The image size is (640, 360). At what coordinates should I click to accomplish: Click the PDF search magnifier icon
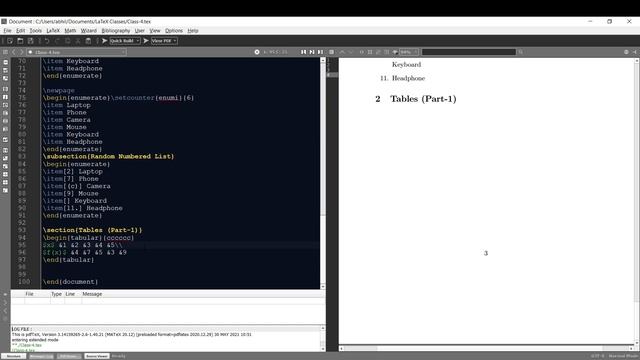point(520,52)
